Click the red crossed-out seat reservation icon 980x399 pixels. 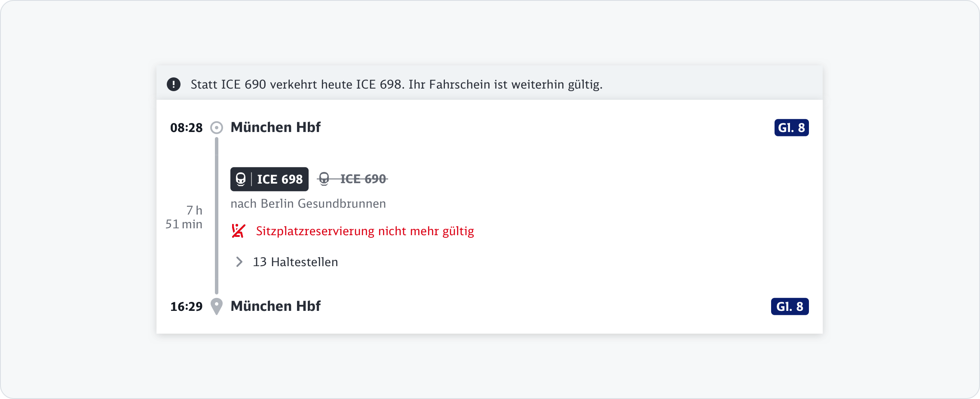click(238, 231)
